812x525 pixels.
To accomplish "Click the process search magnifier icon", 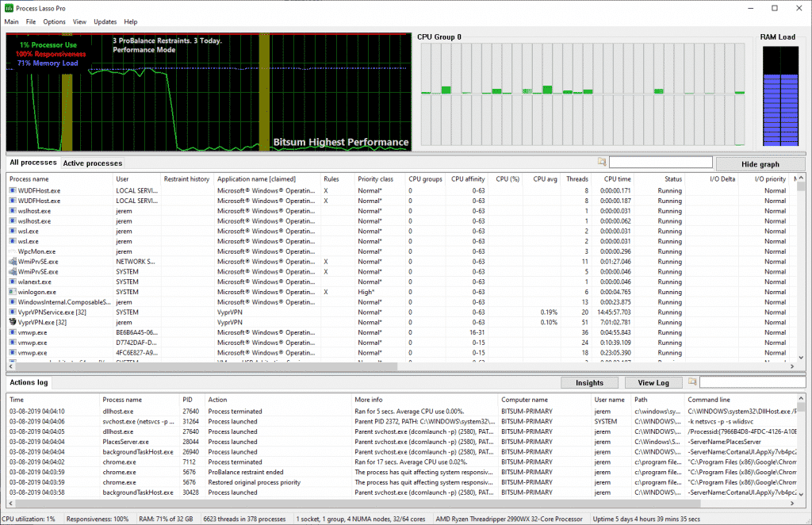I will click(x=602, y=162).
